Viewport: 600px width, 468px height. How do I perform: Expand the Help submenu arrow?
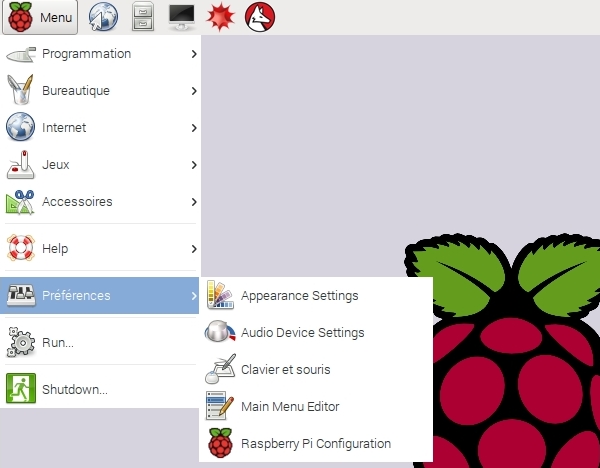pyautogui.click(x=194, y=249)
